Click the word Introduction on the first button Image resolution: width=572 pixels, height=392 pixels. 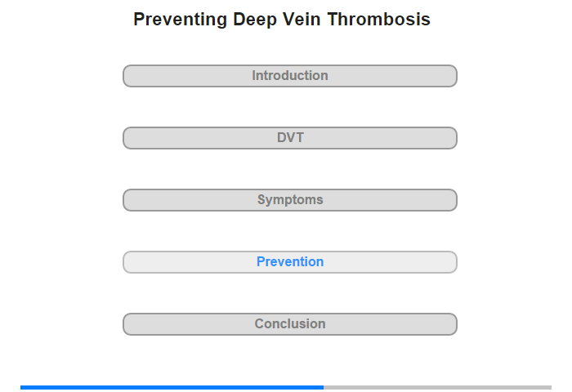pyautogui.click(x=290, y=75)
